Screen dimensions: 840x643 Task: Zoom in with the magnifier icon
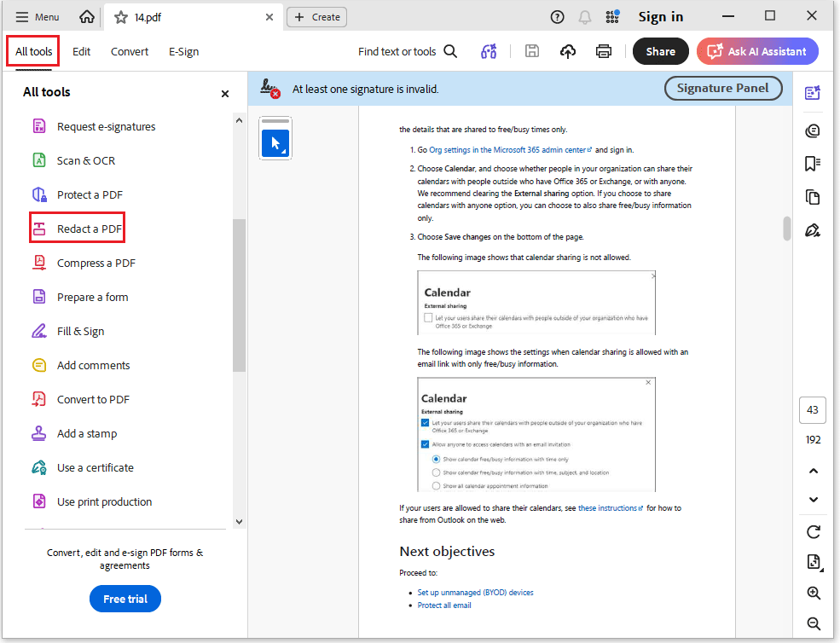pos(813,593)
